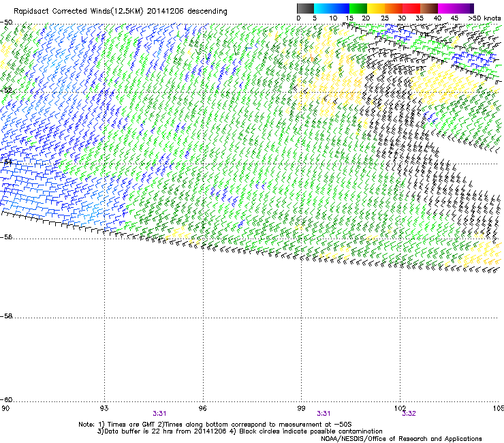Click the '93' longitude label
Viewport: 504px width, 443px height.
click(x=104, y=408)
